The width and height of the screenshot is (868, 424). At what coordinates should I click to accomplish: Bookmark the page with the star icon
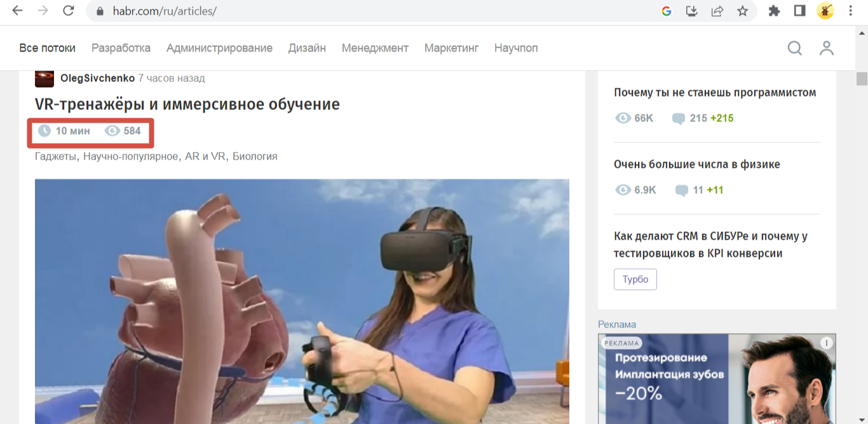pos(742,11)
